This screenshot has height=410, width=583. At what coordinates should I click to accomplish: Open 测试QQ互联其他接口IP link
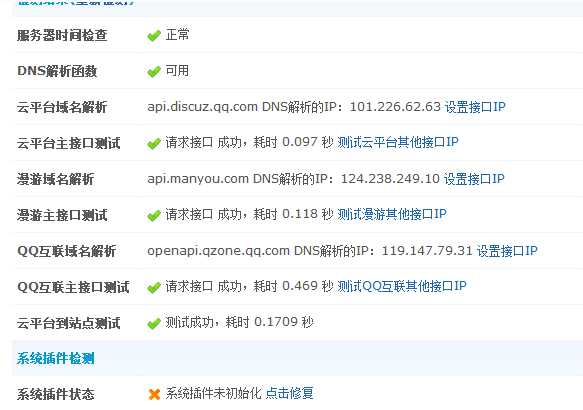(x=402, y=286)
